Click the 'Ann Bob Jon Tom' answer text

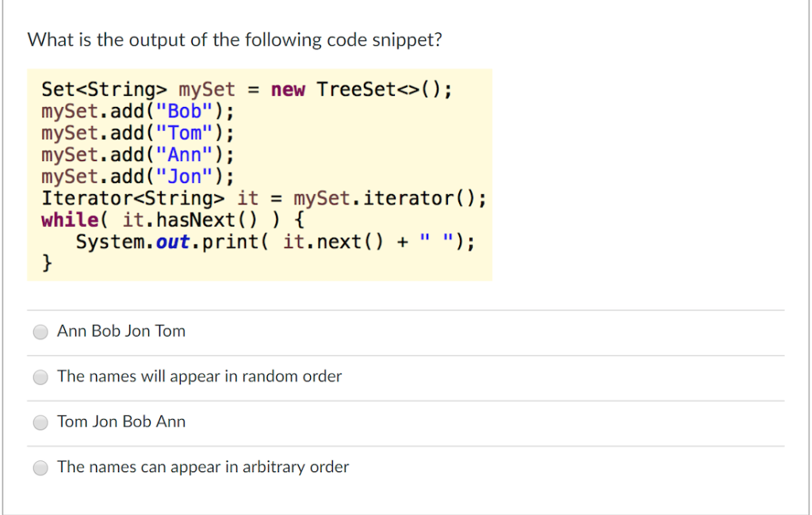click(x=121, y=331)
